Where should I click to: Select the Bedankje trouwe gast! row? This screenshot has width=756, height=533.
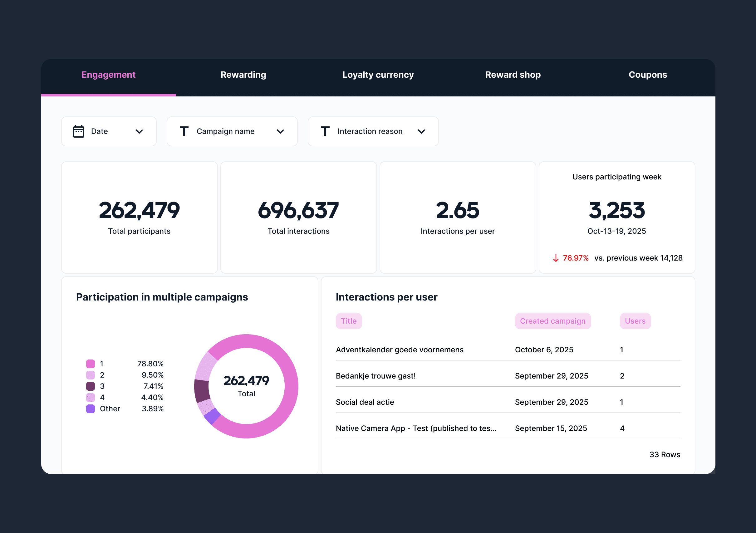pyautogui.click(x=376, y=376)
